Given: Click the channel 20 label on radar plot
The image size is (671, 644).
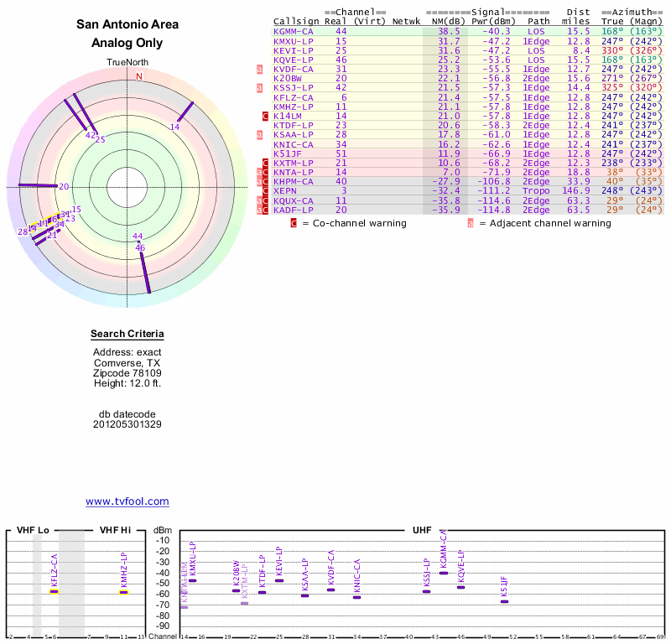Looking at the screenshot, I should 64,186.
